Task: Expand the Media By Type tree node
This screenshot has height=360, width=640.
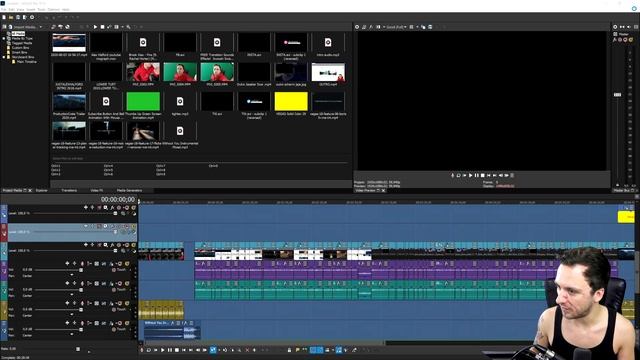Action: pos(4,38)
